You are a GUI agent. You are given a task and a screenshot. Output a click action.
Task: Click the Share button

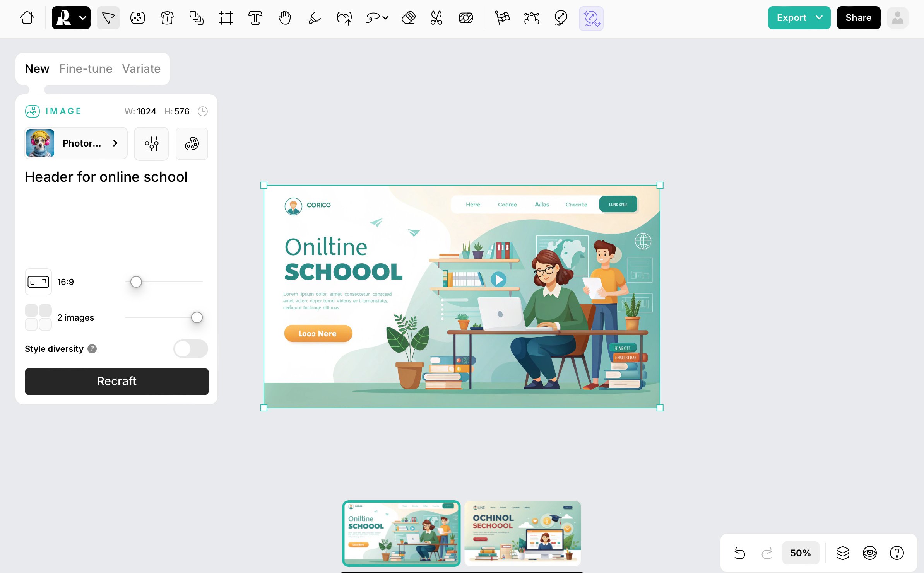(859, 18)
